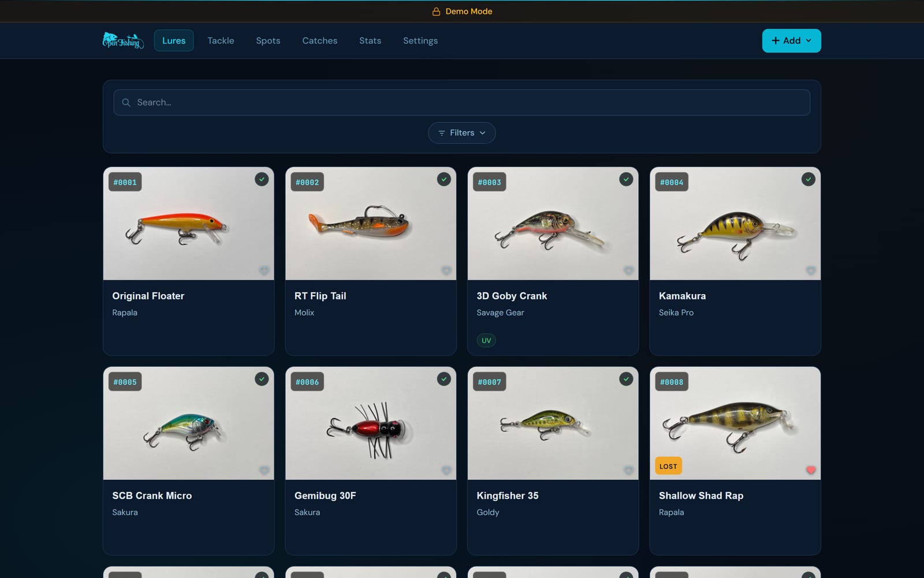The width and height of the screenshot is (924, 578).
Task: Click the search magnifier icon
Action: [x=126, y=102]
